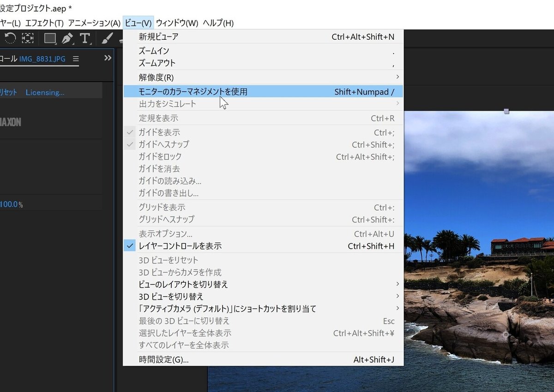Image resolution: width=554 pixels, height=392 pixels.
Task: Choose グリッドへスナップ menu entry
Action: pos(263,219)
